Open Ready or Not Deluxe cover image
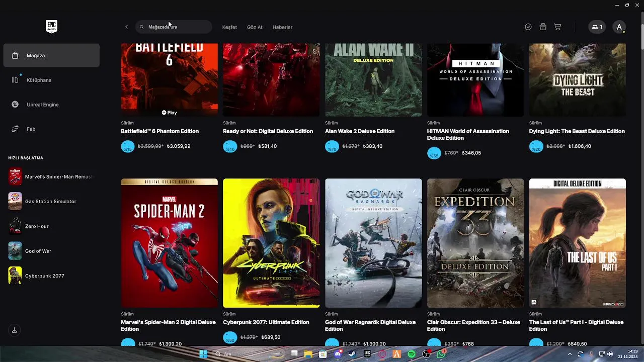Screen dimensions: 644x362 (271, 80)
